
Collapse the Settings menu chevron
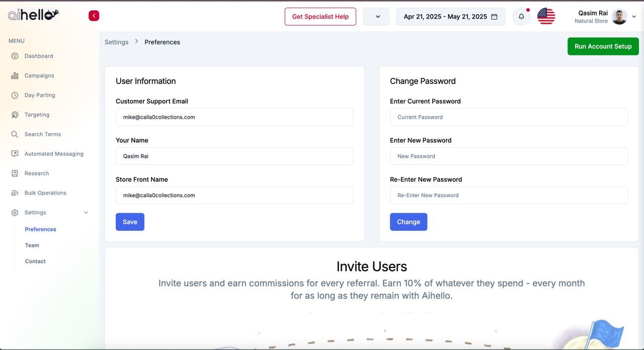tap(86, 213)
